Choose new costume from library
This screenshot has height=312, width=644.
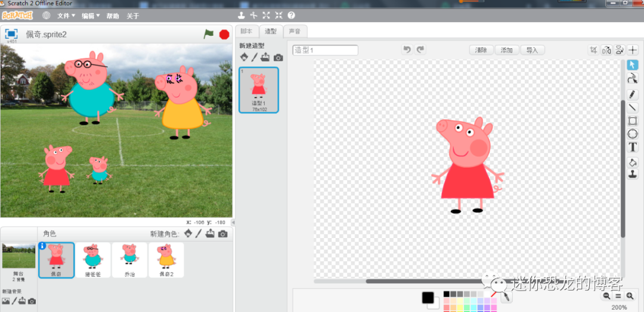pyautogui.click(x=244, y=57)
